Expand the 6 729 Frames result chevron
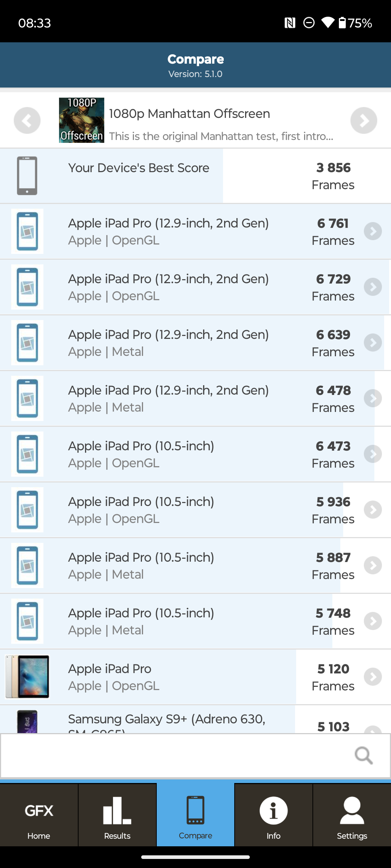The image size is (391, 868). (373, 287)
